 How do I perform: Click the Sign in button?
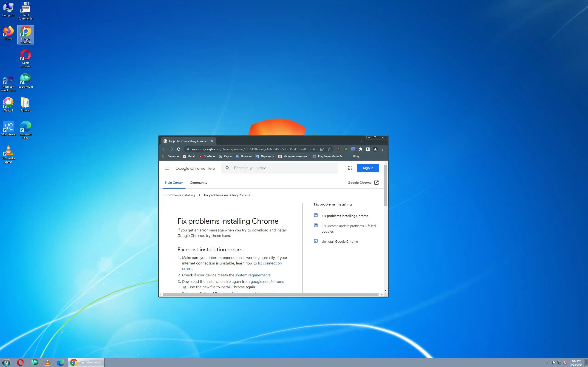pos(368,168)
